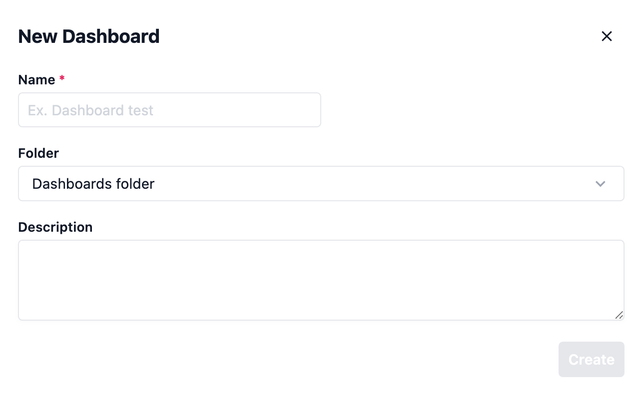This screenshot has width=644, height=401.
Task: Click the Name field label
Action: [x=36, y=79]
